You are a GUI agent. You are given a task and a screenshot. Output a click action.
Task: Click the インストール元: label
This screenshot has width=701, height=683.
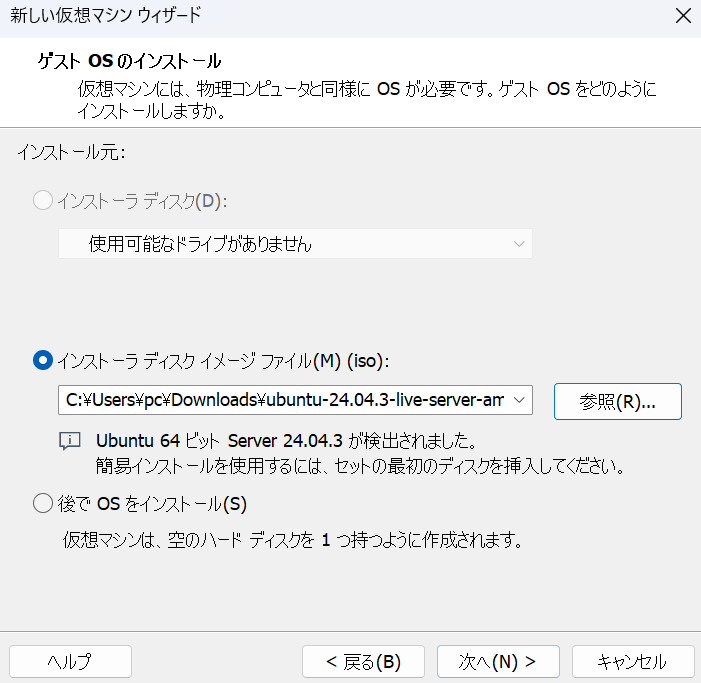70,153
